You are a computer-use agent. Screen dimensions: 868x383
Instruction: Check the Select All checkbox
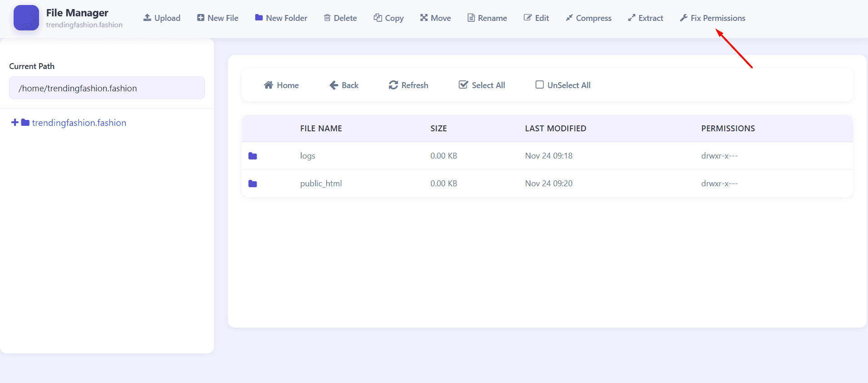pyautogui.click(x=463, y=85)
